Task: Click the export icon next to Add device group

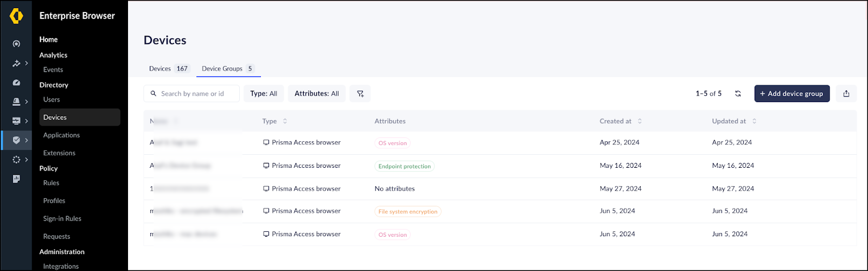Action: coord(846,93)
